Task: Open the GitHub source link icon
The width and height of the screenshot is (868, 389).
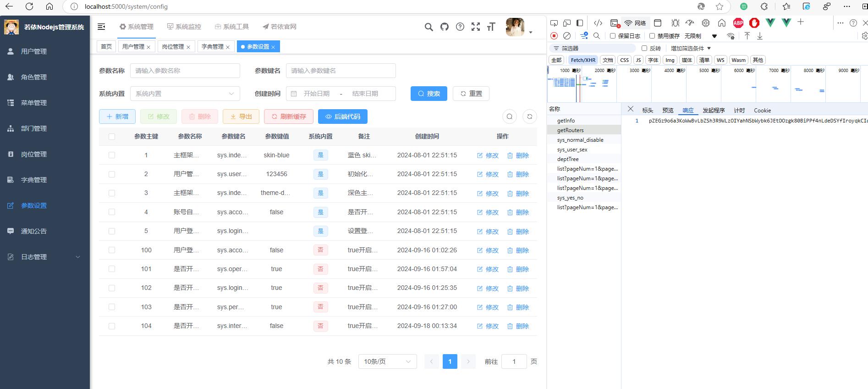Action: pyautogui.click(x=445, y=27)
